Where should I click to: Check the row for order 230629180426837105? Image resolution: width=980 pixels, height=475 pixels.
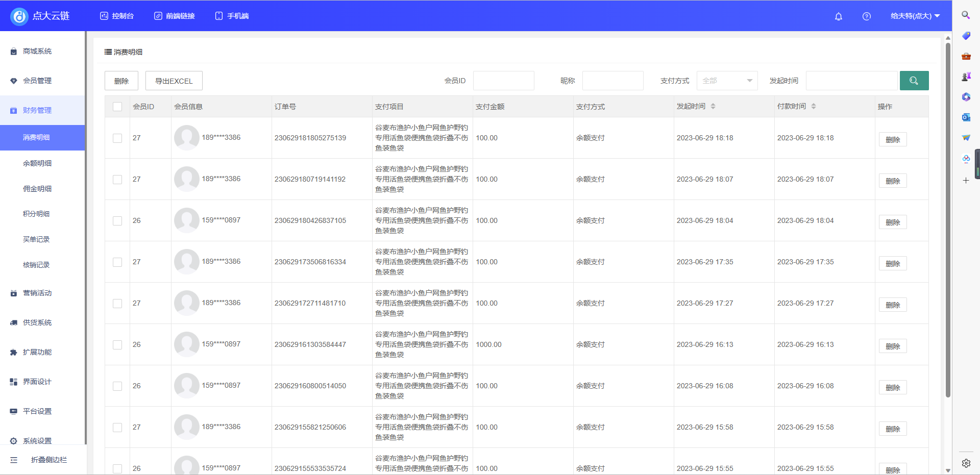pos(117,221)
